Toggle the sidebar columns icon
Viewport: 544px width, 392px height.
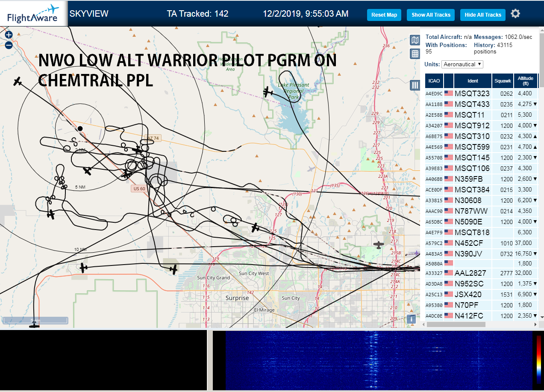click(415, 85)
